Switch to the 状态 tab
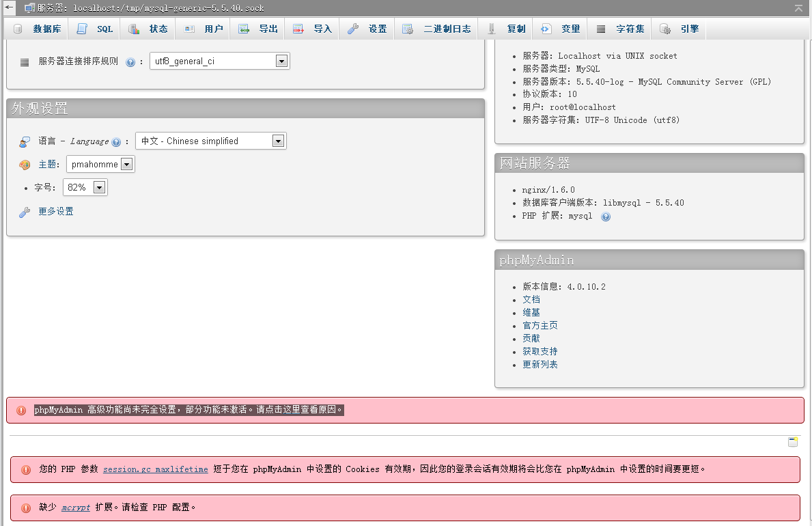Viewport: 812px width, 526px height. (x=148, y=29)
